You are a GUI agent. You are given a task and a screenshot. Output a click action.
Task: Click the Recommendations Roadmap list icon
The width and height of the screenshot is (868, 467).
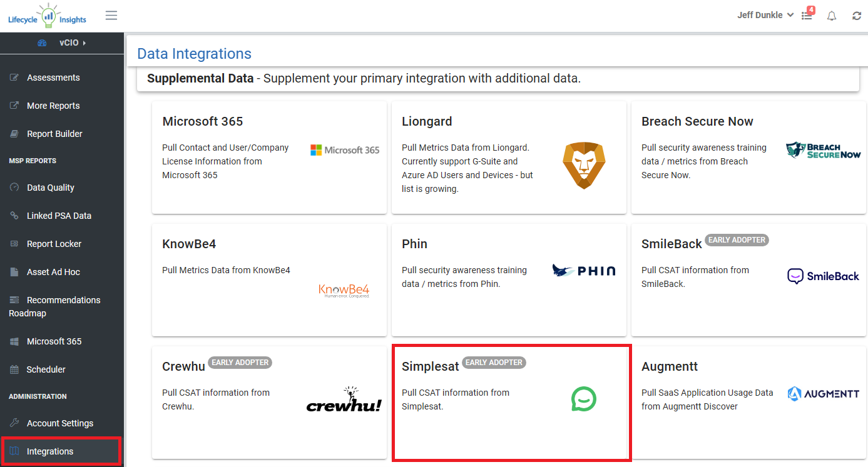tap(14, 300)
